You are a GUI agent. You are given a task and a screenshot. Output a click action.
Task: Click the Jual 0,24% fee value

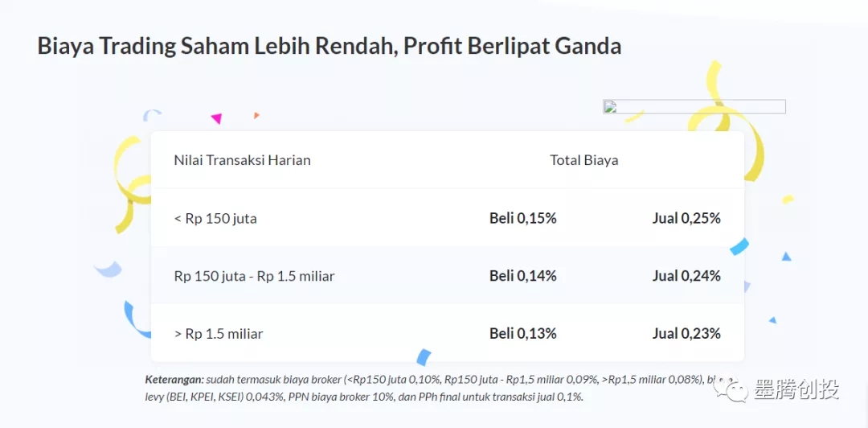pos(686,276)
